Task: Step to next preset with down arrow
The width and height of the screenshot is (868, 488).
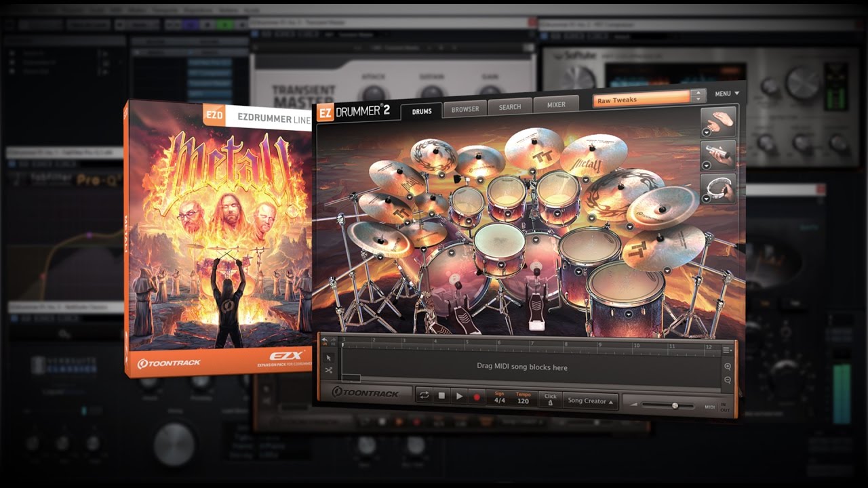Action: [x=698, y=101]
